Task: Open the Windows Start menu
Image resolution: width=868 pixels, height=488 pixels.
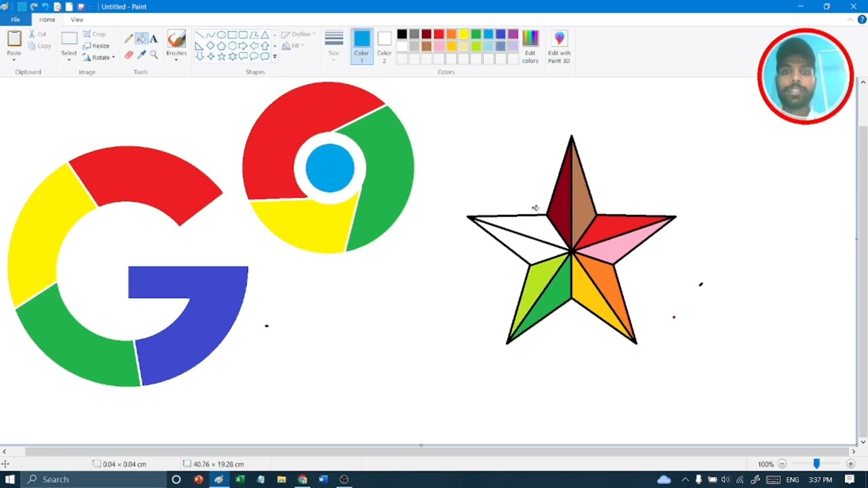Action: (9, 479)
